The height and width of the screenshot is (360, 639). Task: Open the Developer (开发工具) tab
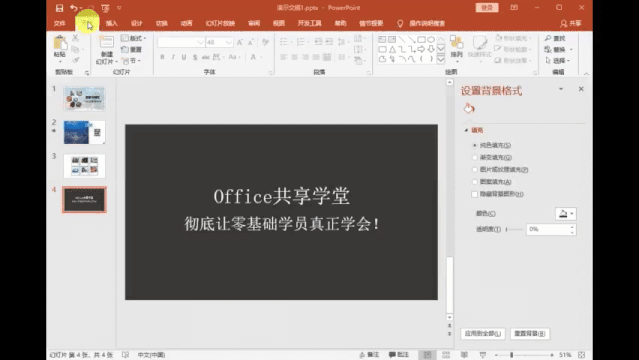[309, 23]
